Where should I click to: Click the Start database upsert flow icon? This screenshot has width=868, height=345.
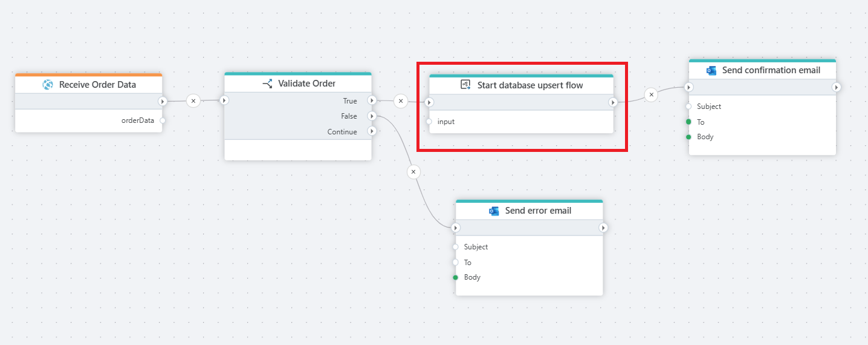tap(465, 85)
